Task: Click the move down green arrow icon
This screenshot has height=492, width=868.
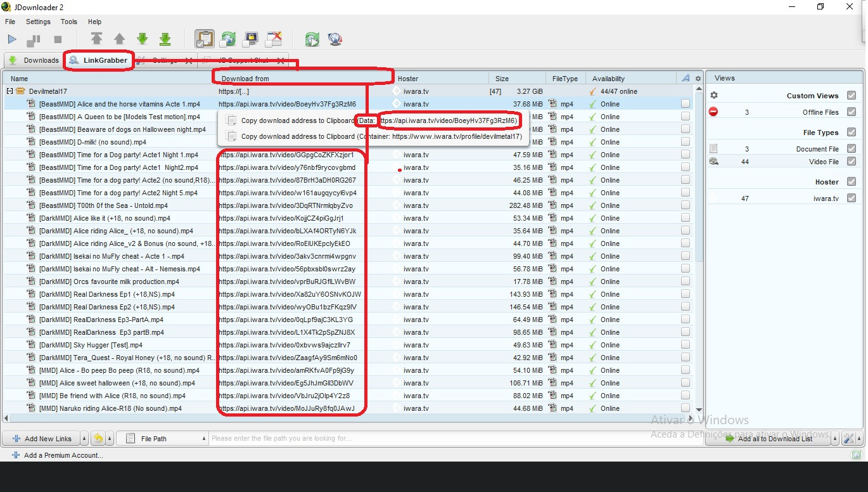Action: click(x=143, y=39)
